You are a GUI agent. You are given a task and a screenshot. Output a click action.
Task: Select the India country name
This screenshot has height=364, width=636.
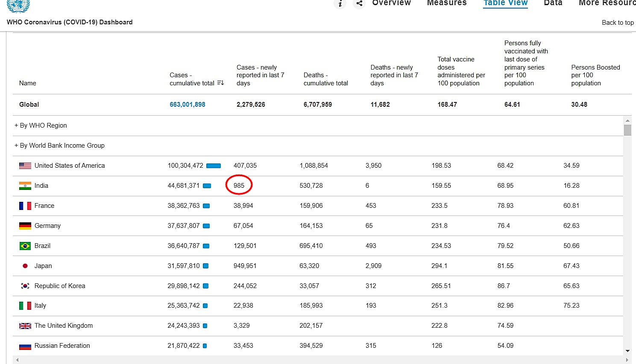pos(41,186)
